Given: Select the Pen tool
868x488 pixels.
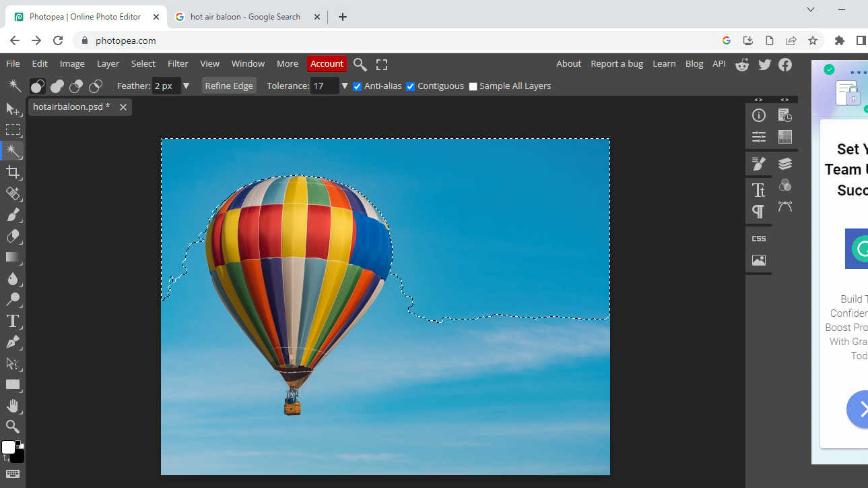Looking at the screenshot, I should pyautogui.click(x=13, y=342).
